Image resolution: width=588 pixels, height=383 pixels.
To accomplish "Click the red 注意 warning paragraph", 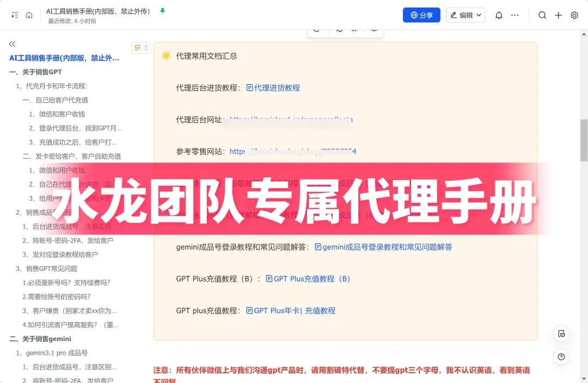I will click(341, 375).
